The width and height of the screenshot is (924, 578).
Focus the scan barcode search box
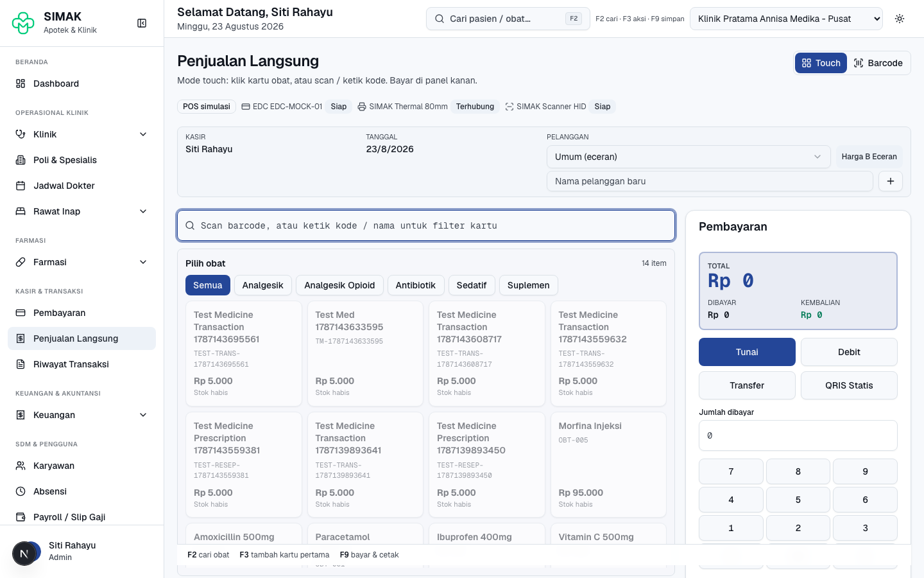pos(426,225)
